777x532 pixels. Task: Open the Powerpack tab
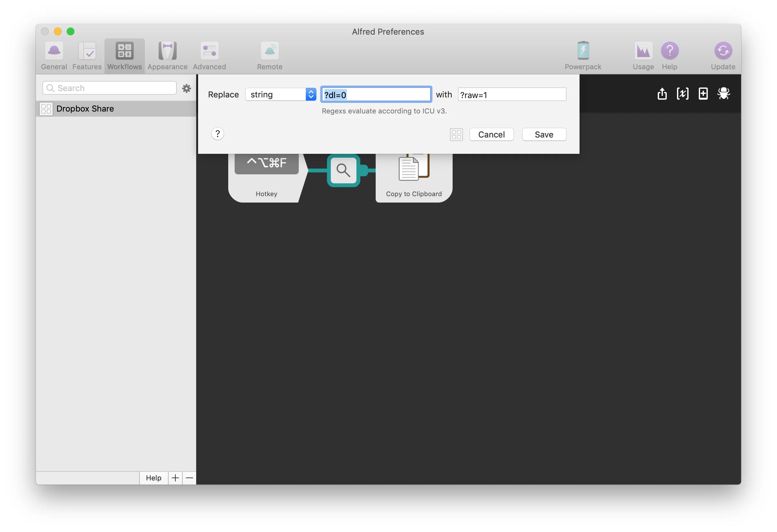pyautogui.click(x=583, y=56)
